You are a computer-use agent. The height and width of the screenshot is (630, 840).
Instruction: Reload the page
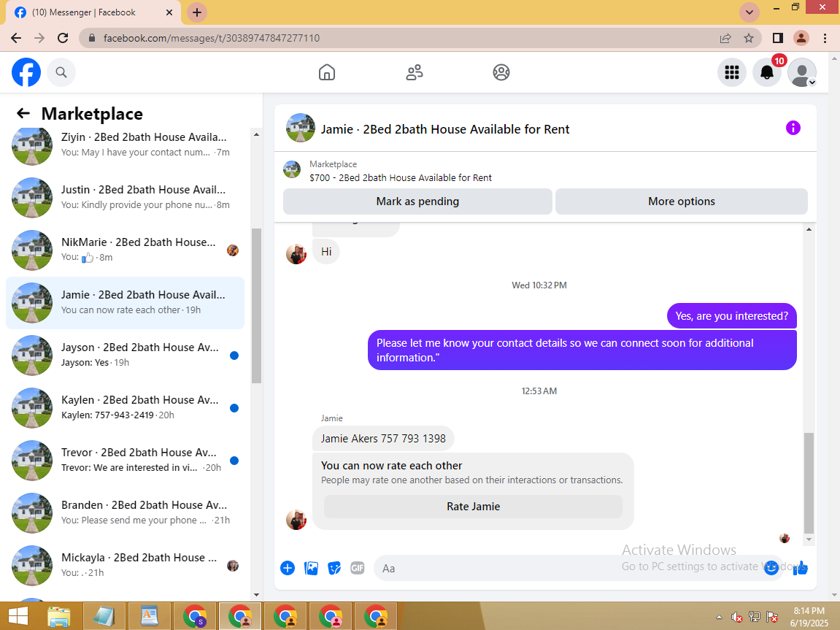63,38
